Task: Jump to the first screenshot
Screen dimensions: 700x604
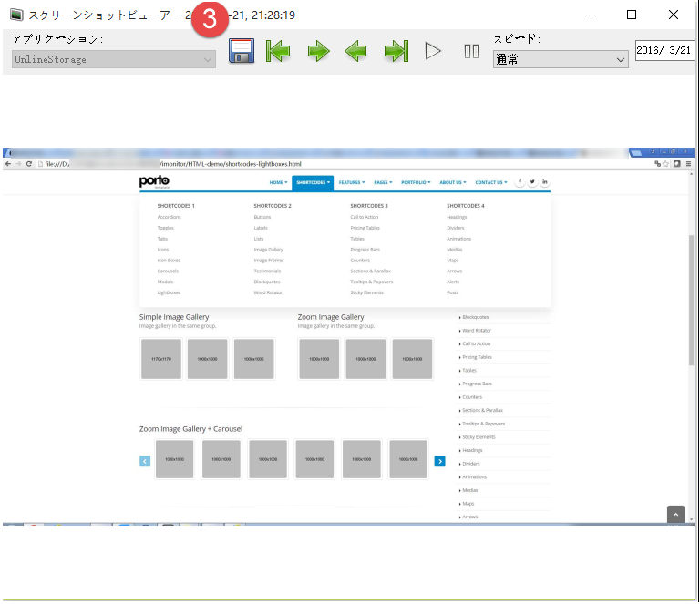Action: click(x=278, y=51)
